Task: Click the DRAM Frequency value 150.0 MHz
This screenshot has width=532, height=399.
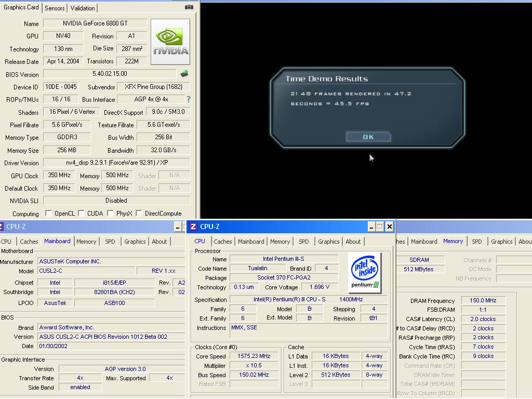Action: point(483,300)
